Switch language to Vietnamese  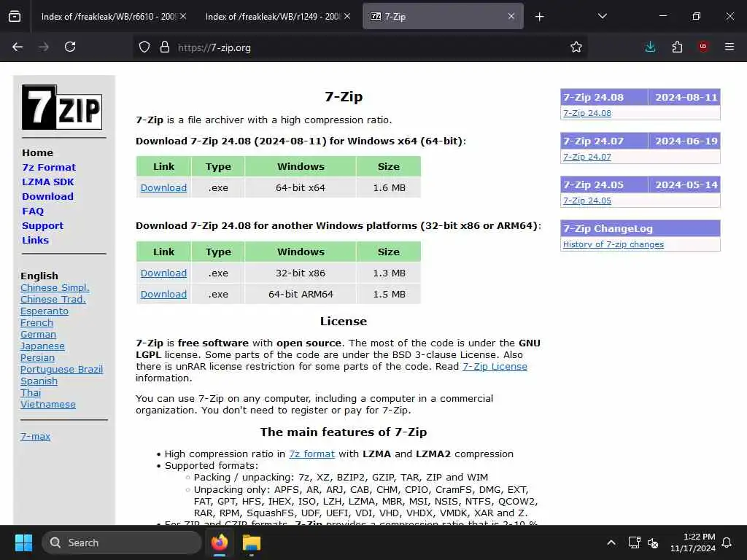coord(48,404)
